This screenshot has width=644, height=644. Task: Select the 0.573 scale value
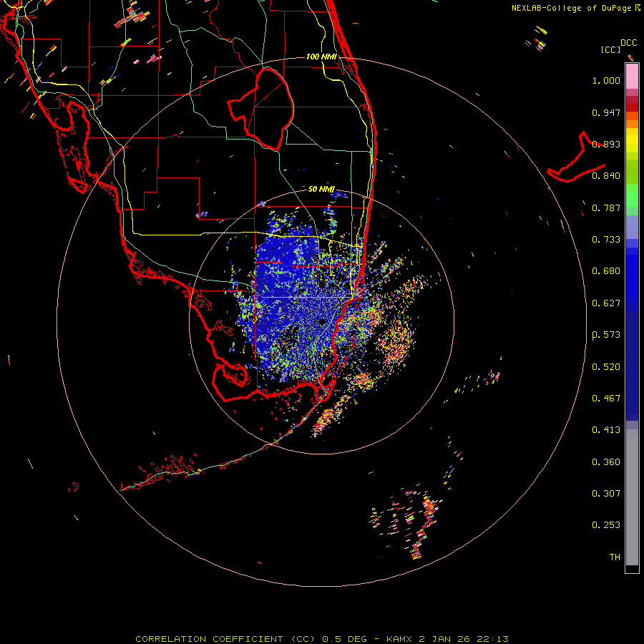point(606,335)
